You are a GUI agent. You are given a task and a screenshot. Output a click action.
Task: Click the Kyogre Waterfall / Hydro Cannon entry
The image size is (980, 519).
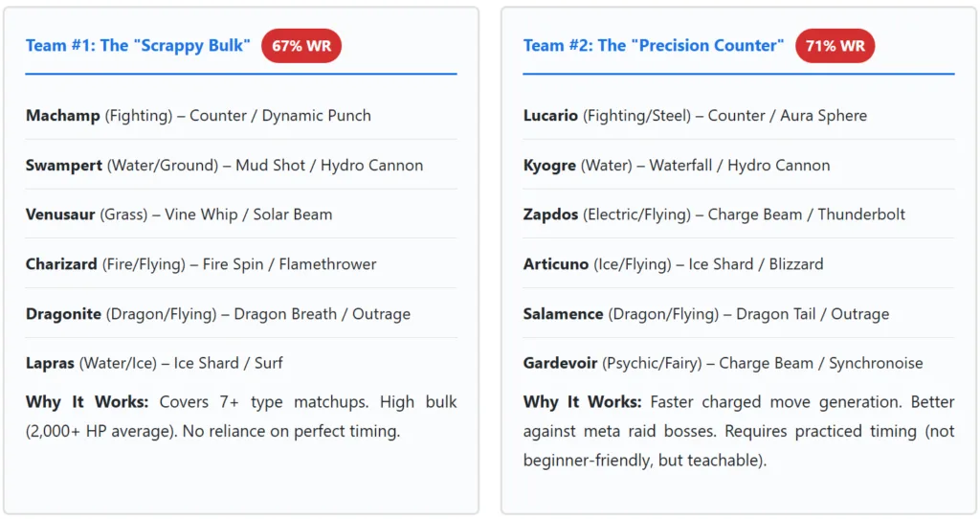click(676, 166)
